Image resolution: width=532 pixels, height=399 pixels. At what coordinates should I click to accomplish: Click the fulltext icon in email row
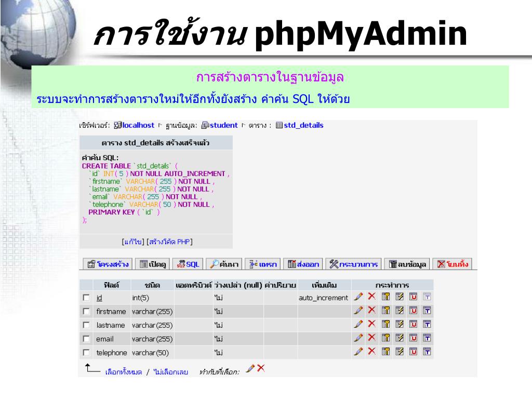pyautogui.click(x=427, y=338)
